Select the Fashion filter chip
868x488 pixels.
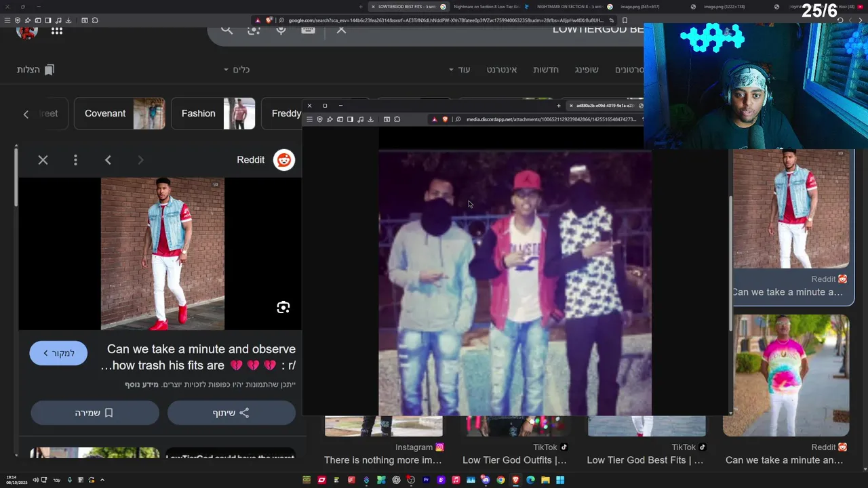214,113
